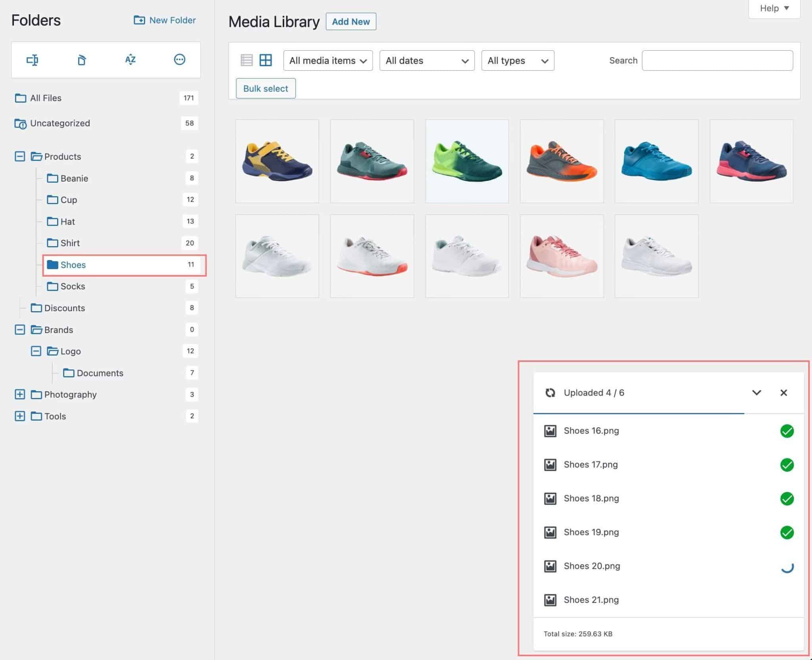812x660 pixels.
Task: Collapse the upload panel with chevron
Action: (x=756, y=393)
